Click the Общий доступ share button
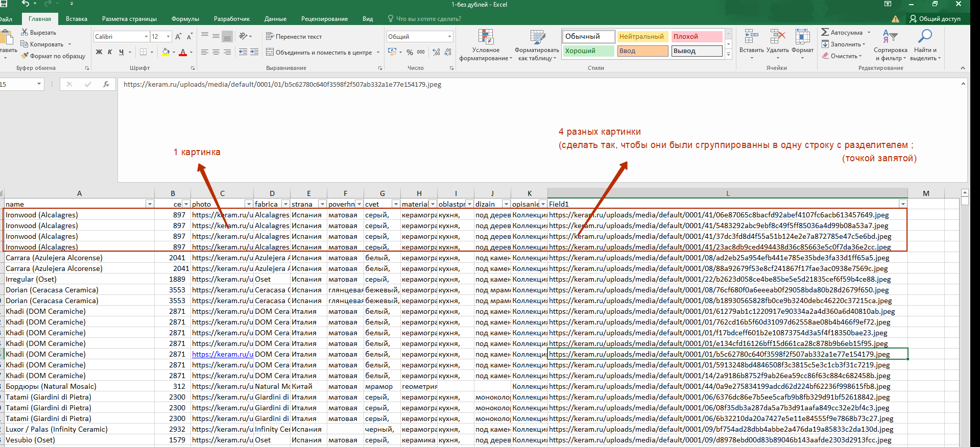 point(935,19)
